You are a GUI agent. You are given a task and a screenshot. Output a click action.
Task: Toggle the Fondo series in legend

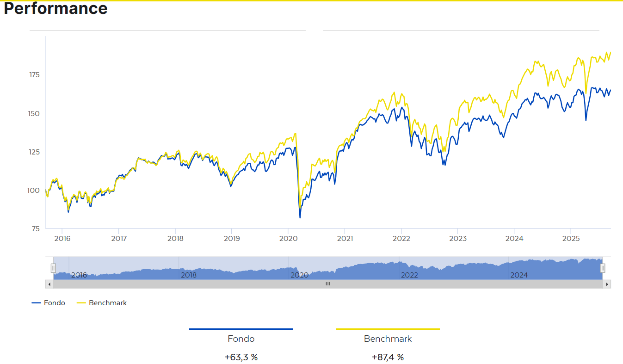click(x=49, y=303)
